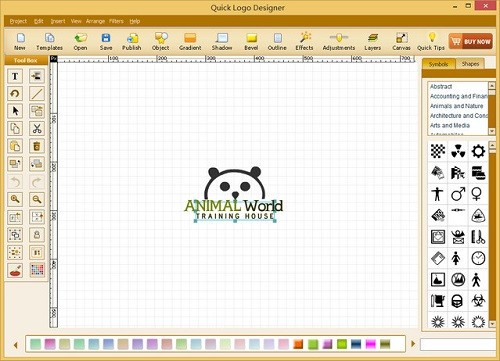Pick the checkered pattern symbol
Image resolution: width=500 pixels, height=361 pixels.
click(438, 152)
